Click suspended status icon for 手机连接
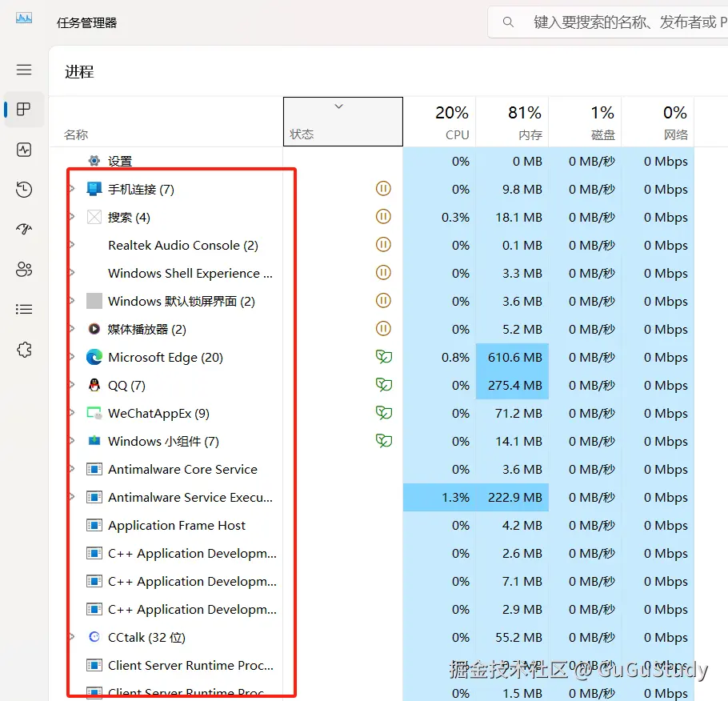This screenshot has width=728, height=701. [x=383, y=189]
